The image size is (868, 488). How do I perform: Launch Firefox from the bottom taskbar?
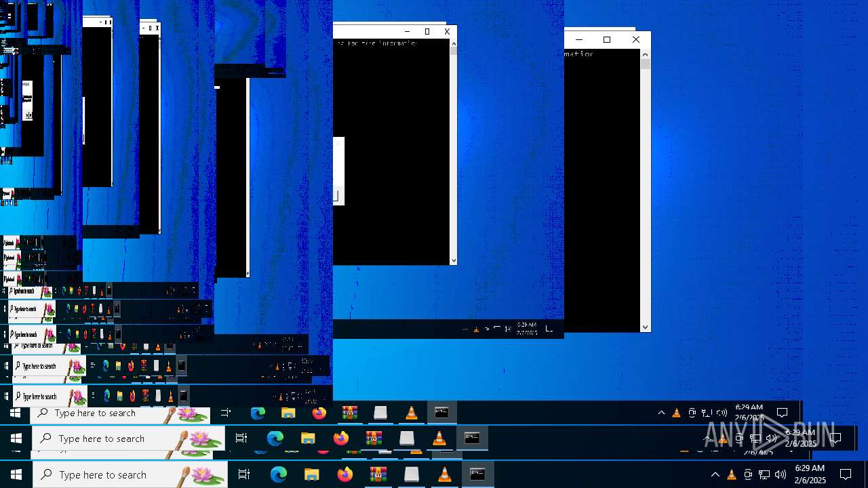(344, 474)
